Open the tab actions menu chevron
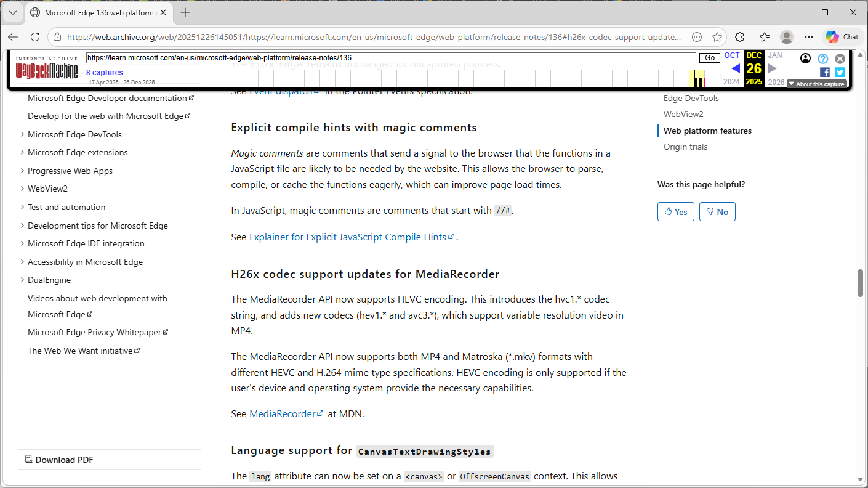 click(13, 12)
